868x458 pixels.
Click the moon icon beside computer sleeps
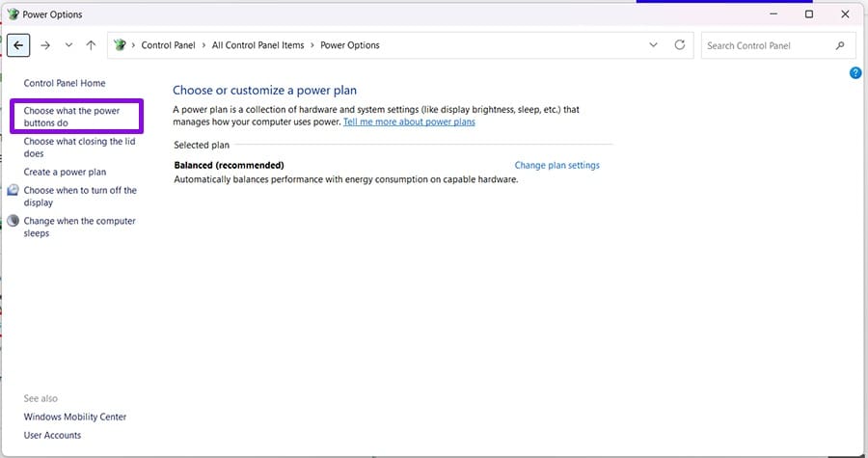pos(13,221)
